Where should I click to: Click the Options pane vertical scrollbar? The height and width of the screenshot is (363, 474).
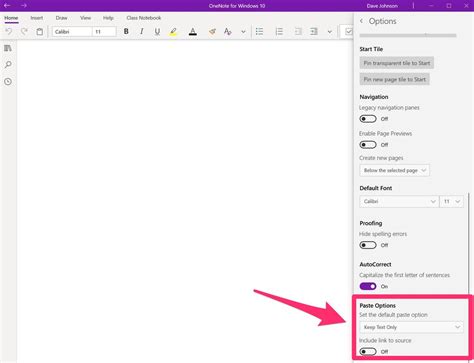(x=468, y=243)
